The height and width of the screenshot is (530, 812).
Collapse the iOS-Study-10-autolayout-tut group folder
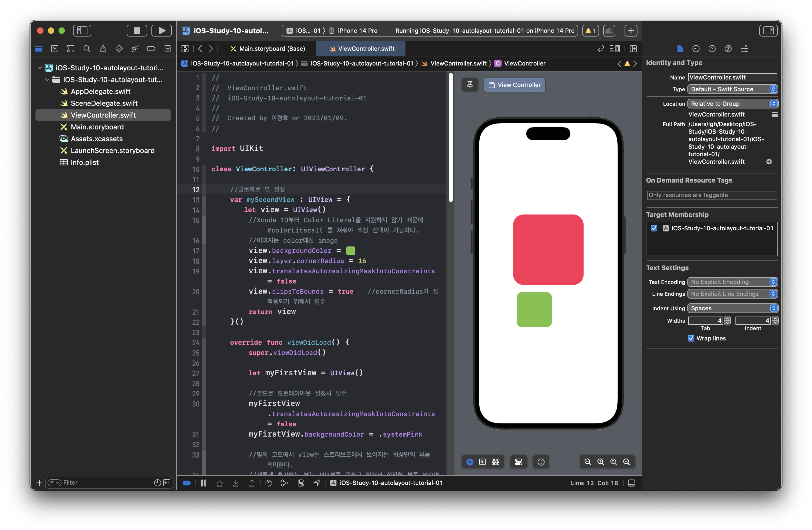point(48,80)
